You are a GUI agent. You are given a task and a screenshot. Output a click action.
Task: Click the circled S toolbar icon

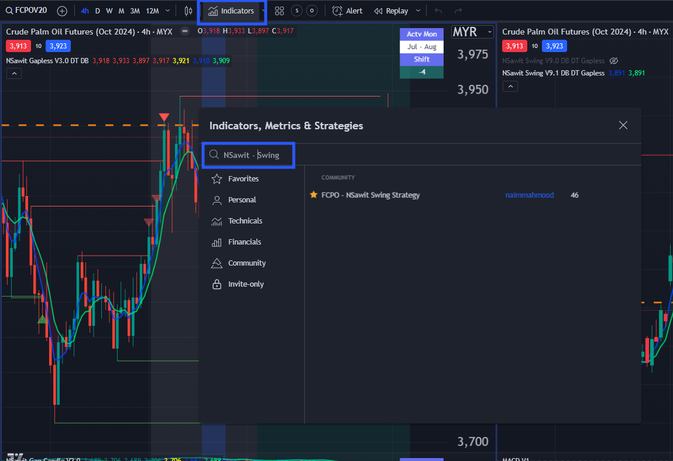297,11
